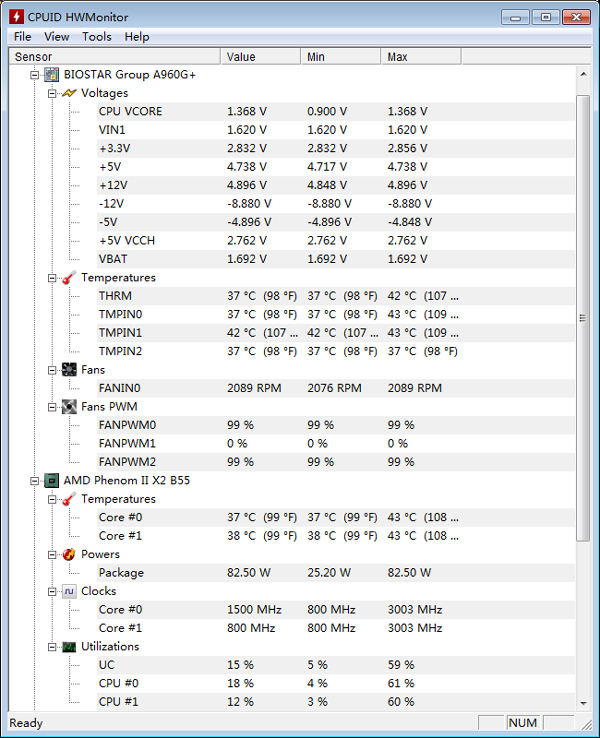Select the CPU #1 utilization row
600x738 pixels.
[336, 702]
